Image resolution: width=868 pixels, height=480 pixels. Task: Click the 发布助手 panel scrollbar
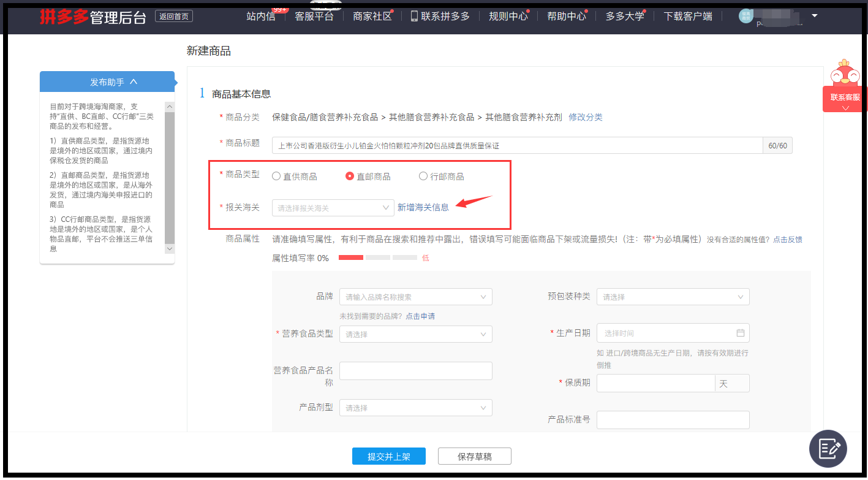click(x=170, y=178)
